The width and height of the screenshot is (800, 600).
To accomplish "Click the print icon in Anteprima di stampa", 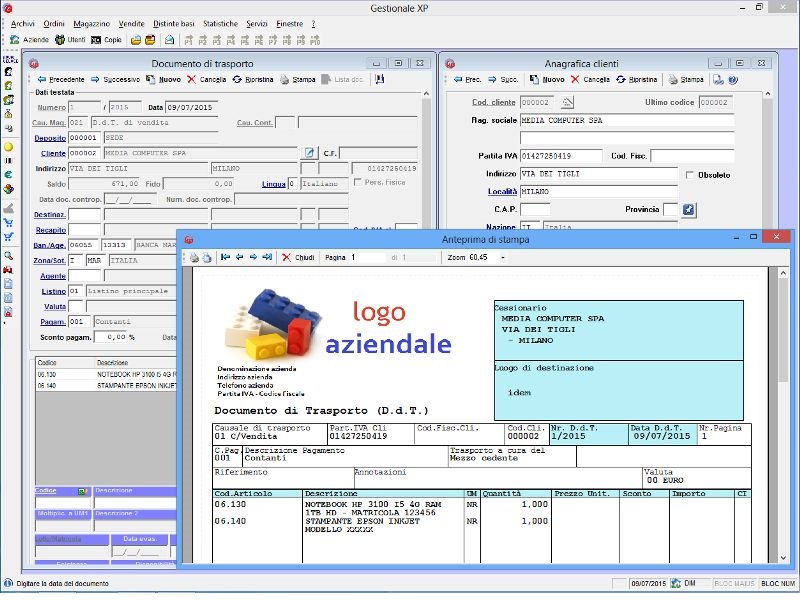I will coord(192,255).
